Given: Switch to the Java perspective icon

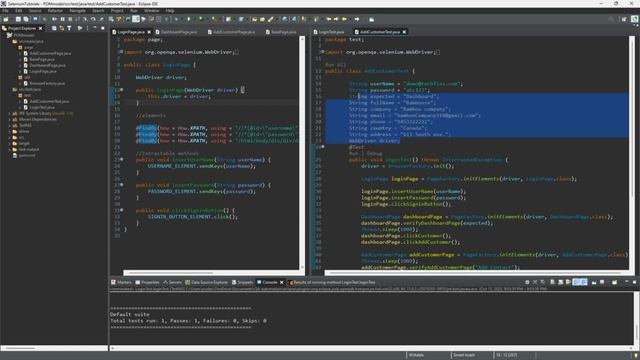Looking at the screenshot, I should 634,19.
